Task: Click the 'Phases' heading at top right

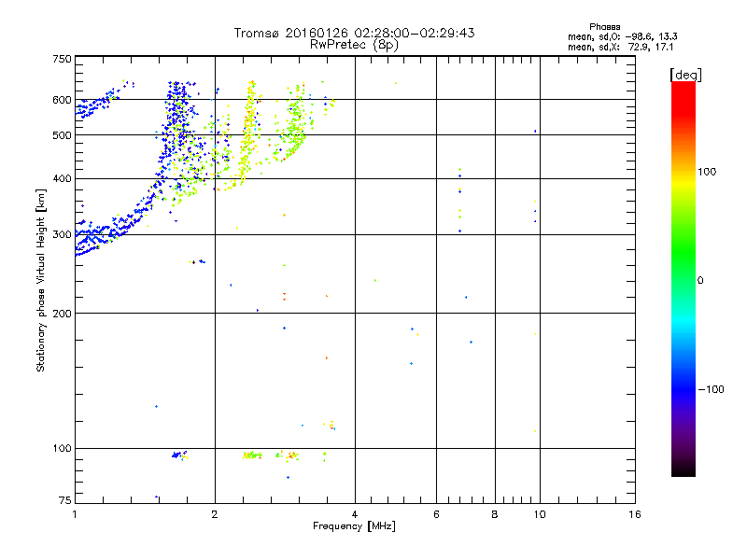Action: (604, 27)
